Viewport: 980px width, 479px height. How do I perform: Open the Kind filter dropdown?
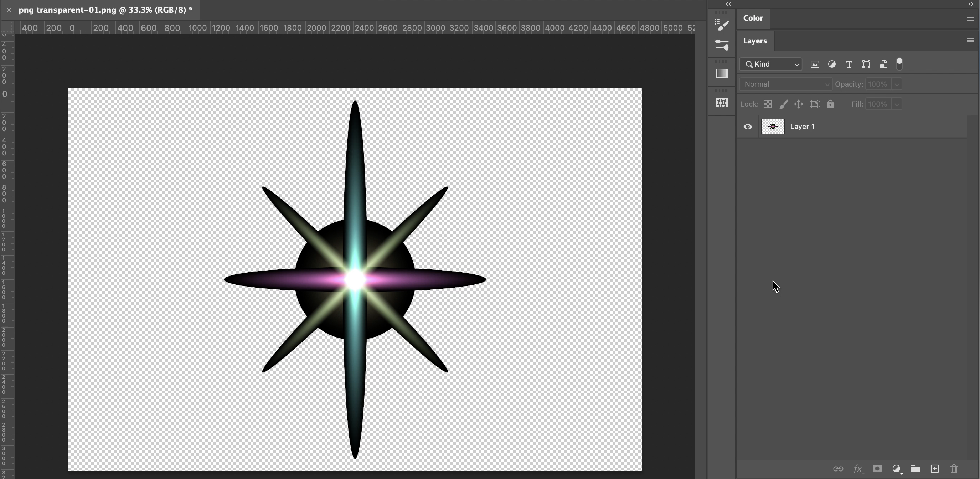771,64
